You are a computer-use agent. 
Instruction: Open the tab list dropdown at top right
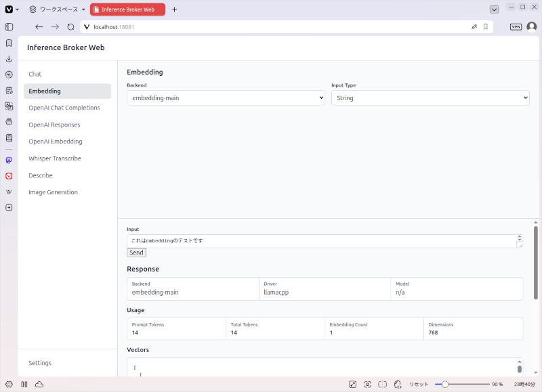click(x=495, y=9)
